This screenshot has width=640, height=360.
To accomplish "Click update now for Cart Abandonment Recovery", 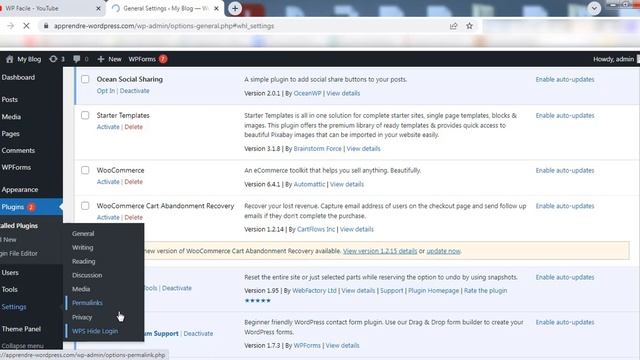I will point(443,251).
